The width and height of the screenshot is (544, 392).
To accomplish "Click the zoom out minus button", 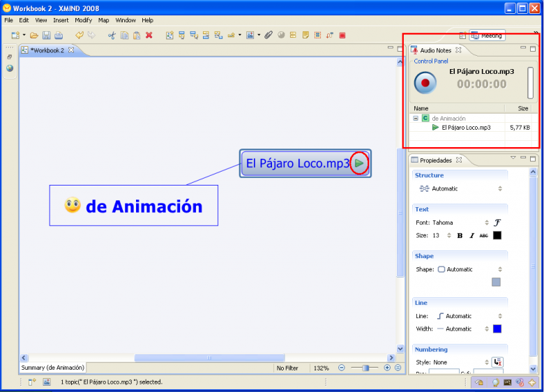I will pos(341,368).
